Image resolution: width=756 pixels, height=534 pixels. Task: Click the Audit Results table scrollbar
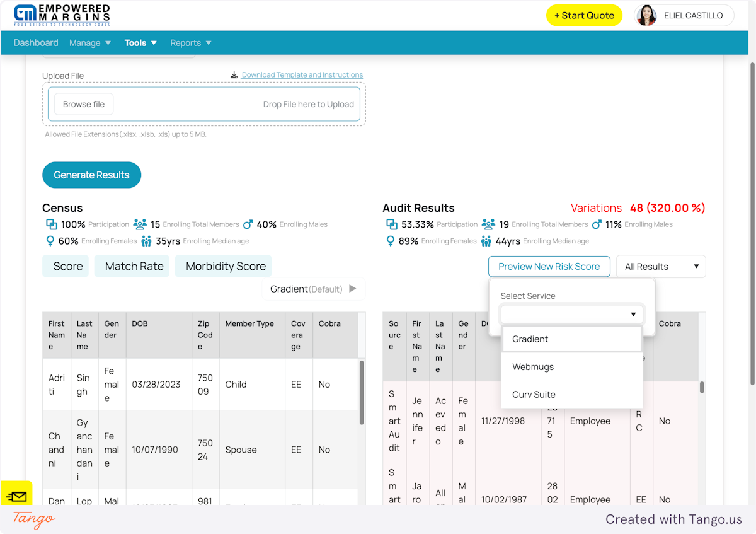[702, 387]
